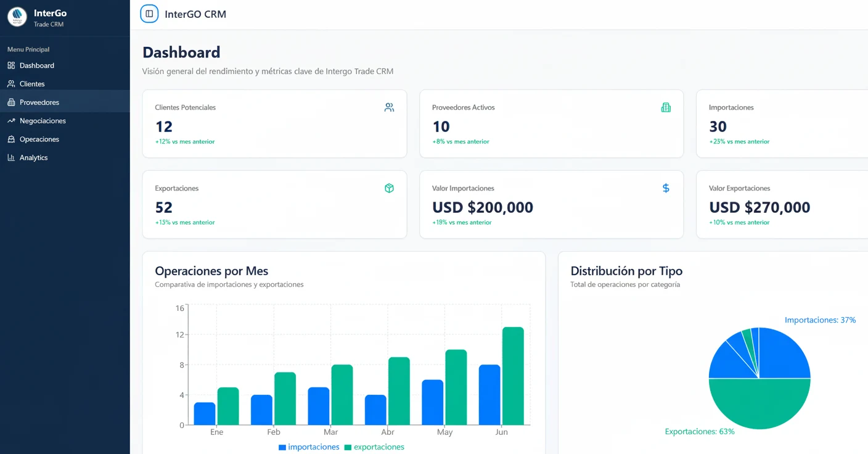
Task: Click the USD $200,000 value
Action: [483, 207]
